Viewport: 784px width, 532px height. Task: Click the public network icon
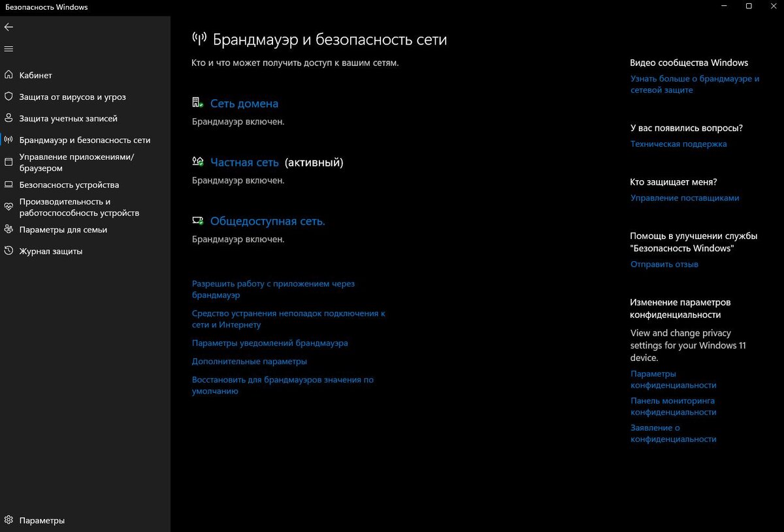pos(197,221)
